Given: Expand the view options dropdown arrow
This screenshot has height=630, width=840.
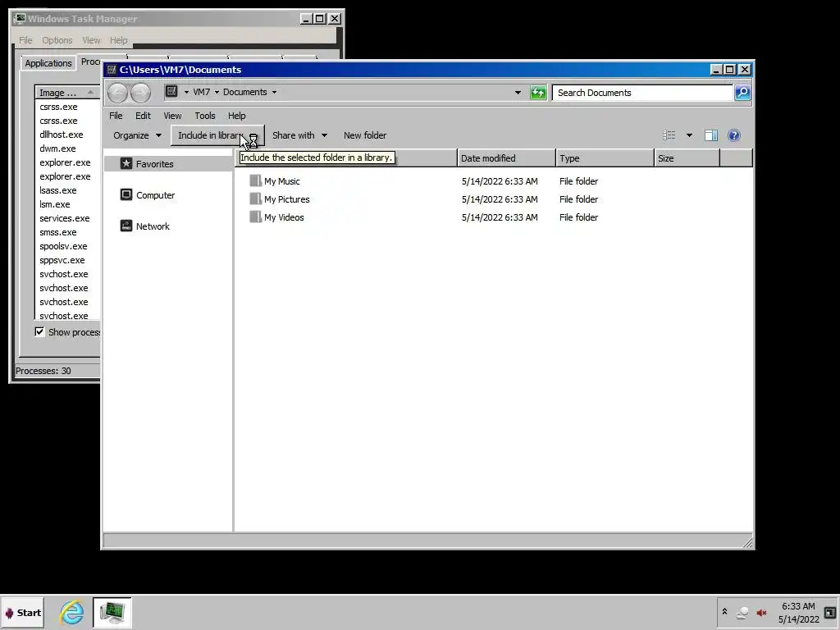Looking at the screenshot, I should (x=689, y=135).
